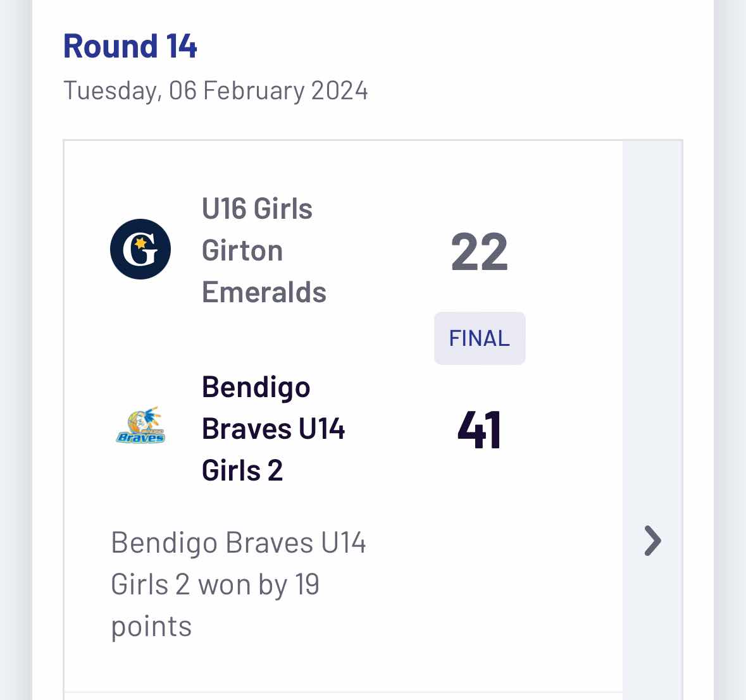Click the Girton Emeralds team logo
The width and height of the screenshot is (746, 700).
(x=140, y=249)
